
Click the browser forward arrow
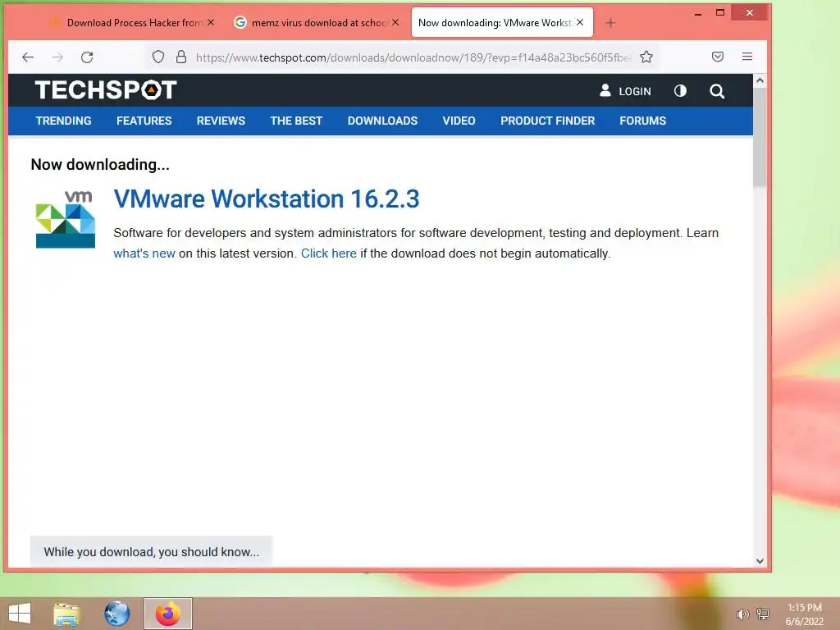[57, 57]
